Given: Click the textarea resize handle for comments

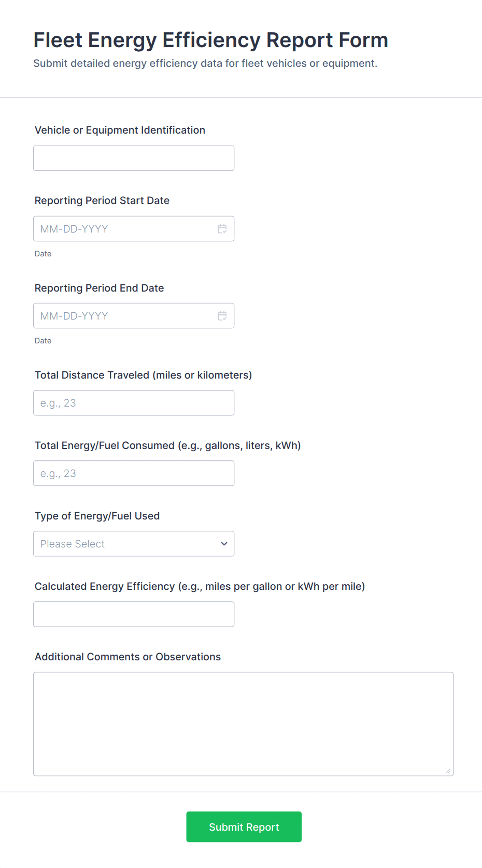Looking at the screenshot, I should tap(448, 771).
